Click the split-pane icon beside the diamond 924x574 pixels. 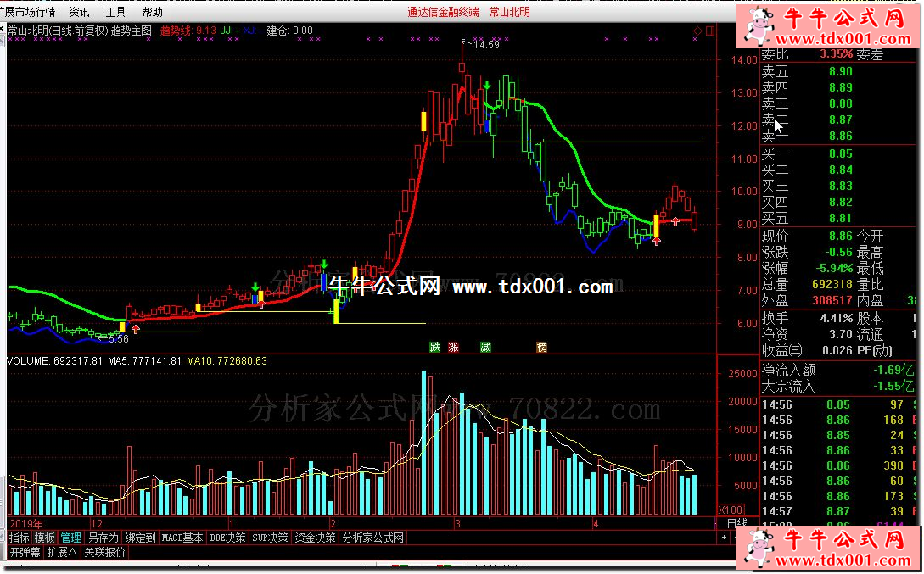point(710,31)
